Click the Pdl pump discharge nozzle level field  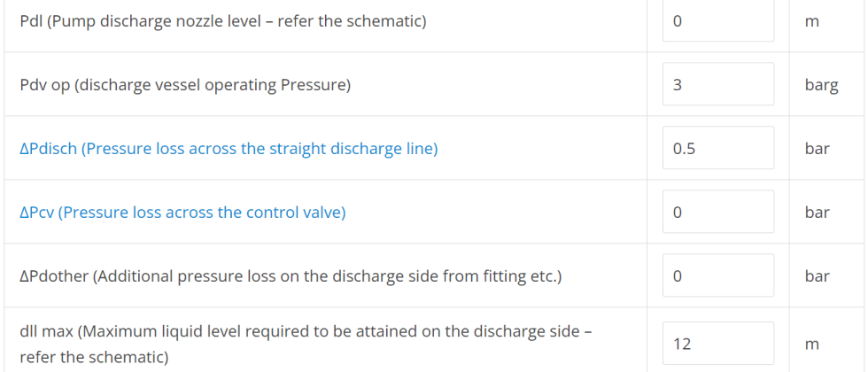point(718,22)
